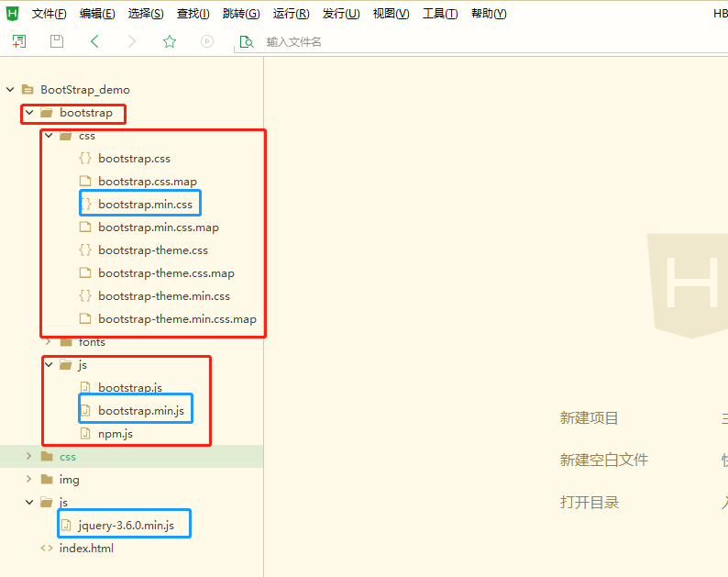Select bootstrap-theme.min.css file name
Screen dimensions: 728x577
tap(164, 296)
